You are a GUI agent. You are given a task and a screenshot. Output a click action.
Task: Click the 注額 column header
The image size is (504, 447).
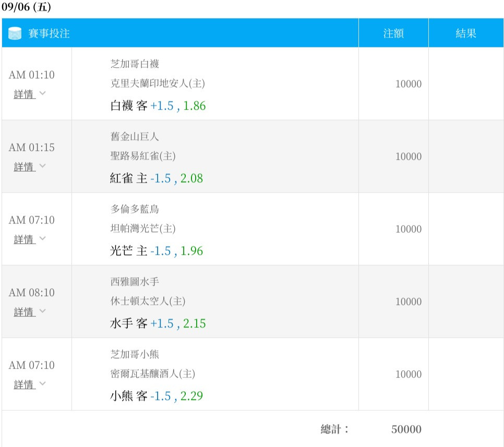(x=393, y=33)
